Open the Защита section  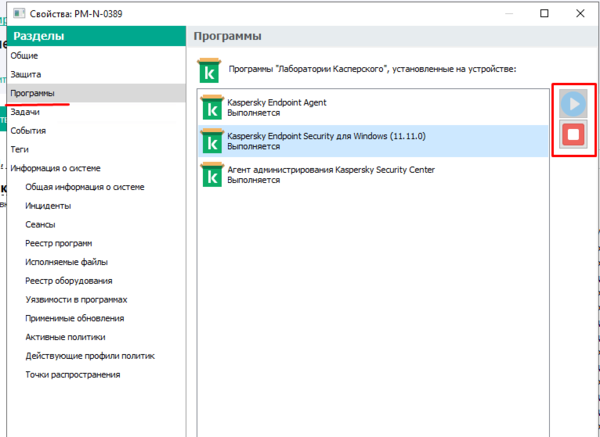[x=26, y=75]
